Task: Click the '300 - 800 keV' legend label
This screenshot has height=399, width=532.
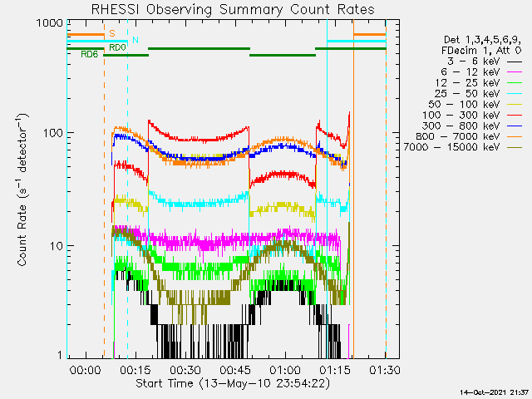Action: tap(461, 126)
